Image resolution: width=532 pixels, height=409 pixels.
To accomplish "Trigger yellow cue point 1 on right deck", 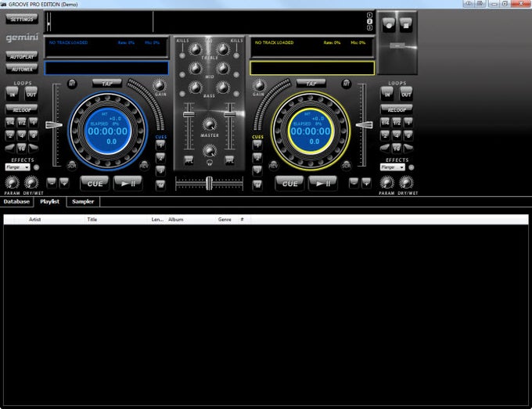I will coord(257,145).
